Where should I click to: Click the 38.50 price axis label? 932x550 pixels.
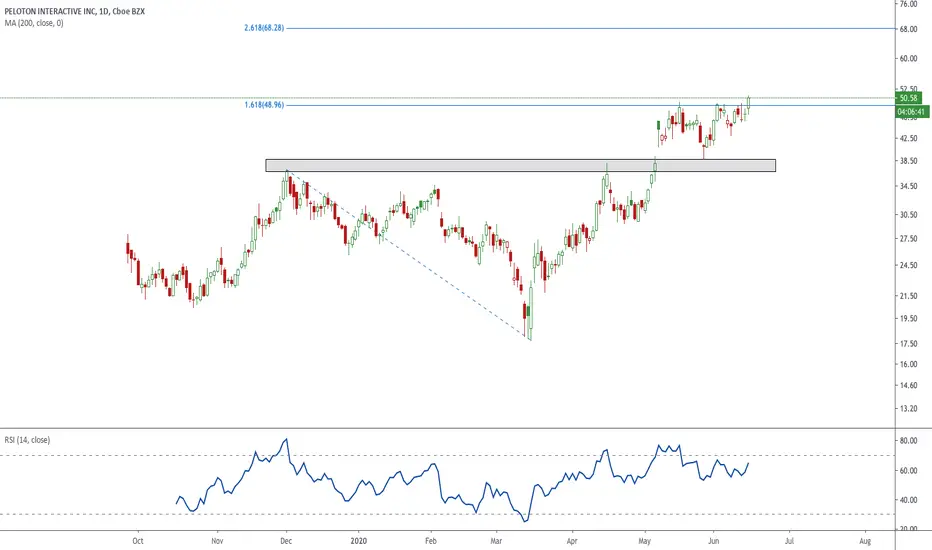tap(908, 161)
